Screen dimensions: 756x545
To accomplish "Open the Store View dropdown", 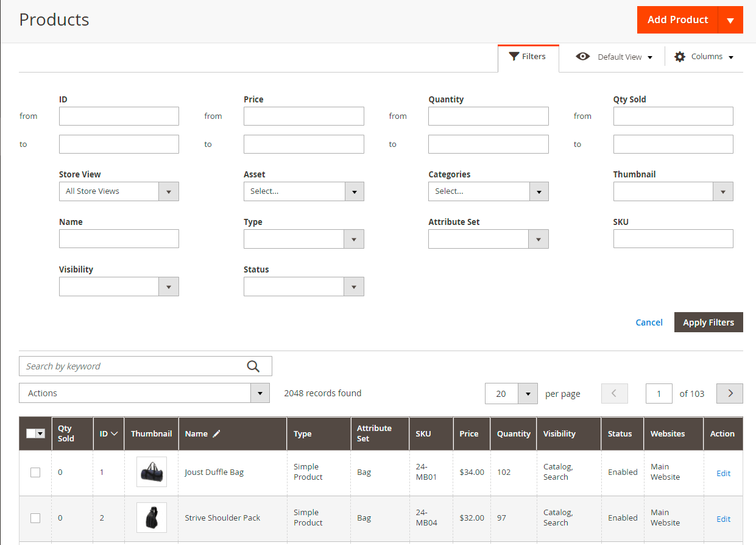I will coord(119,191).
